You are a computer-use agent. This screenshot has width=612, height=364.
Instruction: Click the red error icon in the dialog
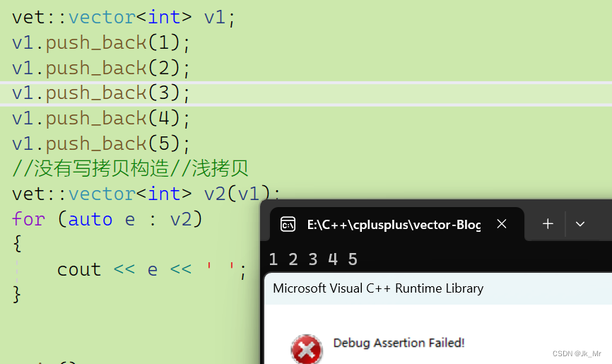coord(307,349)
